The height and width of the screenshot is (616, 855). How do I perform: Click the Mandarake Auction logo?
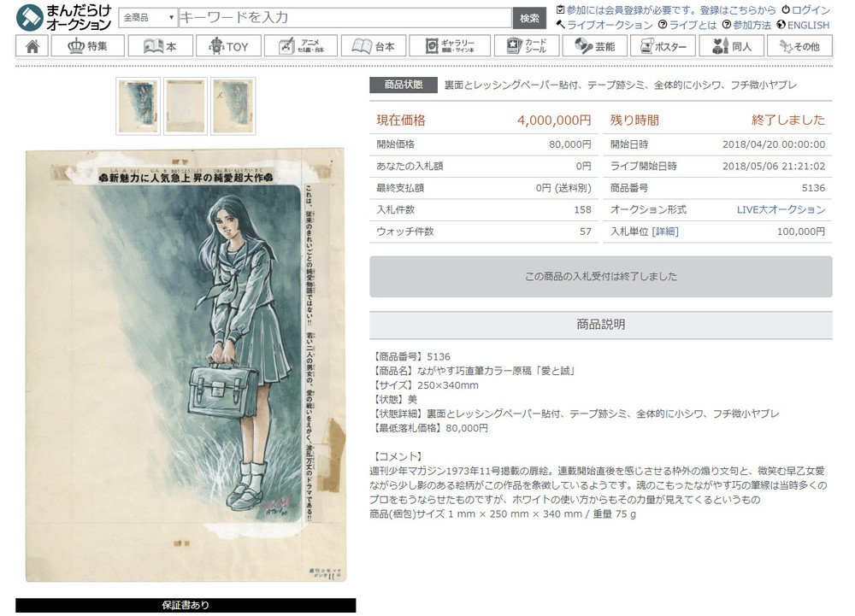click(64, 17)
